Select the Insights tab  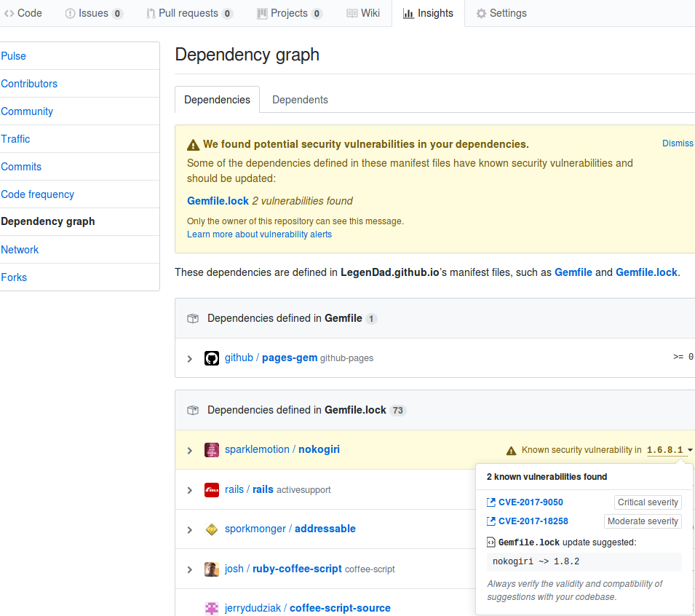[x=428, y=13]
